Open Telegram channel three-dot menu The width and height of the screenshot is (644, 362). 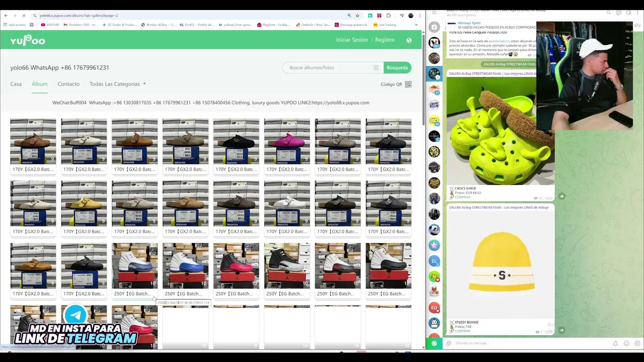[x=638, y=13]
